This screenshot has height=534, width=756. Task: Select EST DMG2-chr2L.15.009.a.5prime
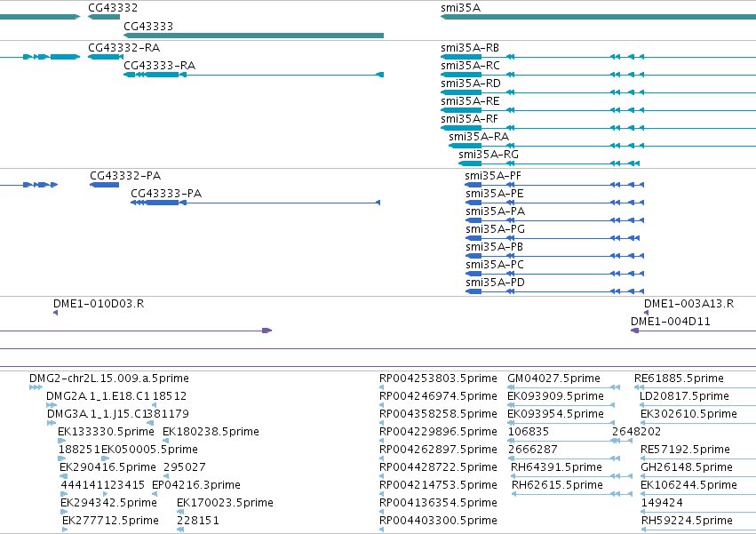(x=109, y=379)
